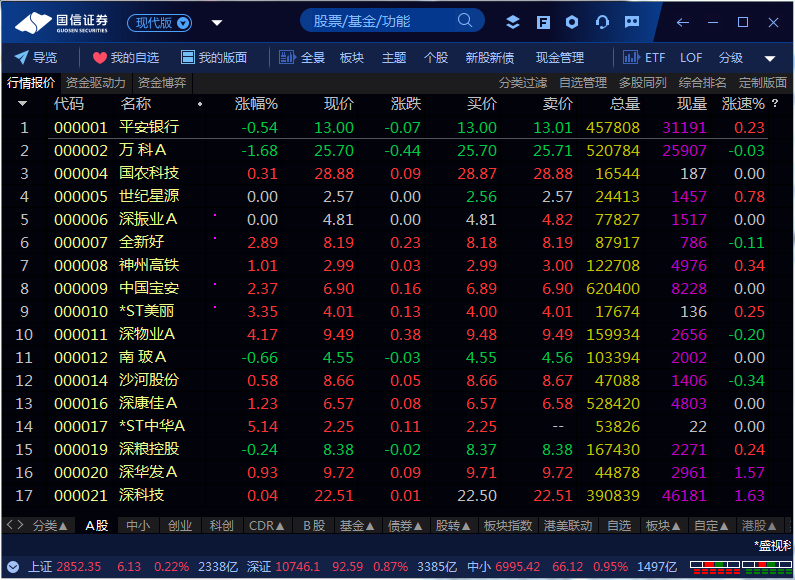Switch to the 资金驱动力 tab
Image resolution: width=795 pixels, height=580 pixels.
[x=95, y=83]
